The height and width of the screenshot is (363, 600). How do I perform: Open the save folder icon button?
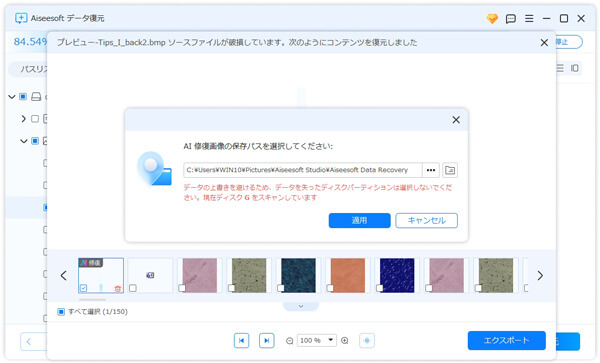[450, 170]
